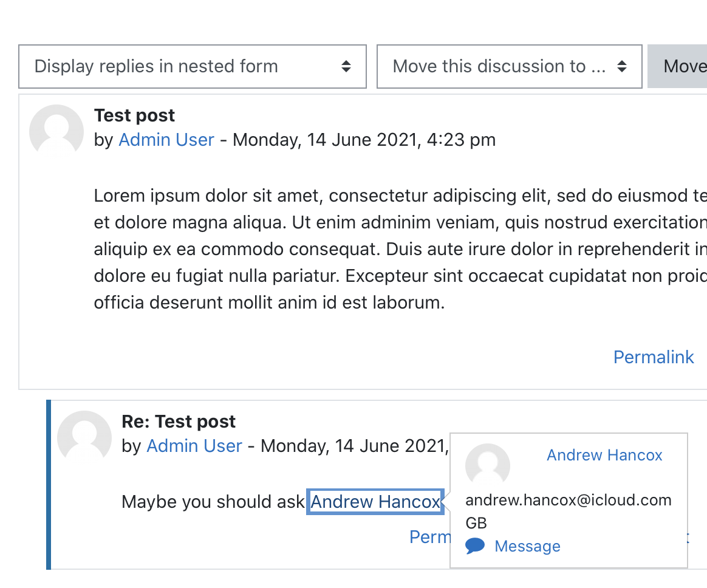The image size is (707, 588).
Task: Open Admin User link on the Test post
Action: pos(166,140)
